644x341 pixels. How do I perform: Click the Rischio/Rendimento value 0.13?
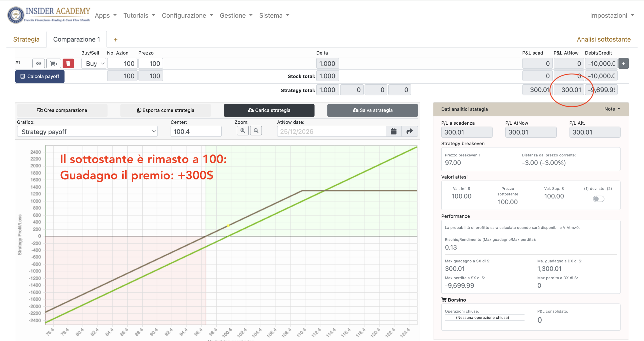coord(451,247)
